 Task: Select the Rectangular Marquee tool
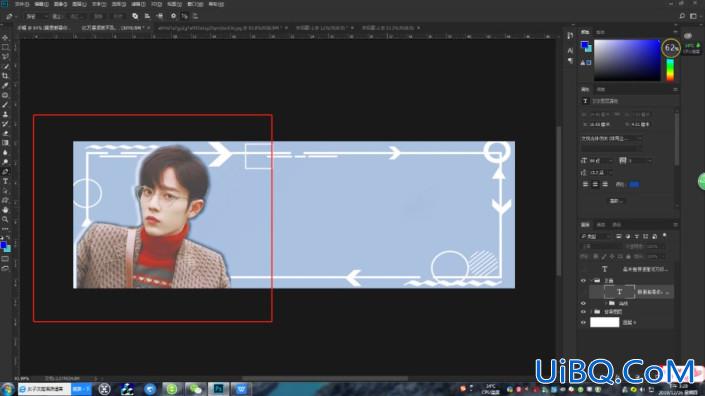[5, 47]
